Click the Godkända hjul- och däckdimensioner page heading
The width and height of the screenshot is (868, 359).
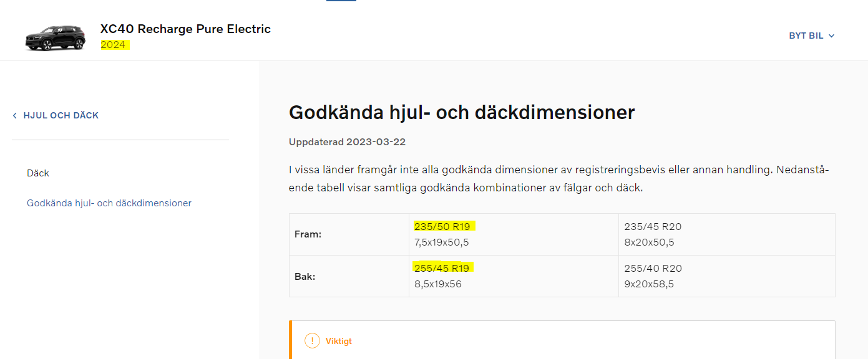coord(462,112)
